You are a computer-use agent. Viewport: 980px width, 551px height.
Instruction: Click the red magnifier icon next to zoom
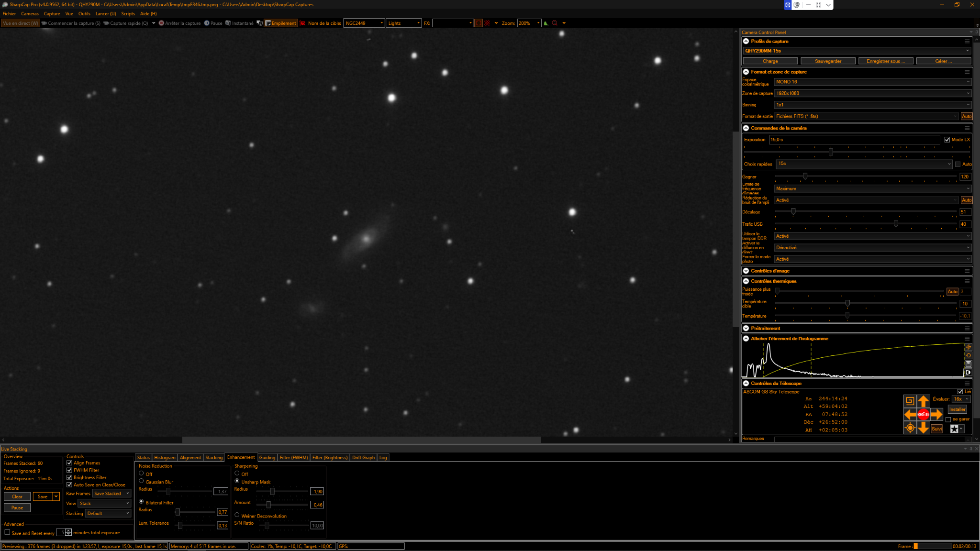(x=555, y=23)
